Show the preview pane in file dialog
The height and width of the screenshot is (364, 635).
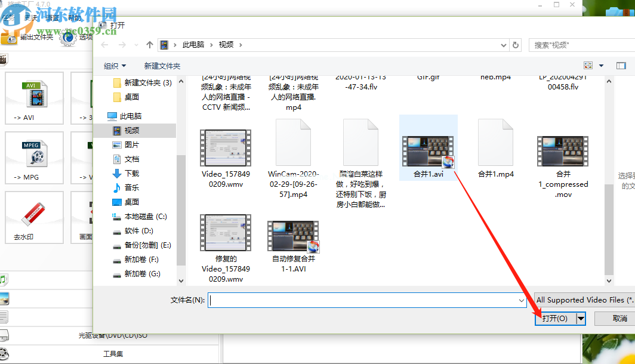tap(621, 66)
